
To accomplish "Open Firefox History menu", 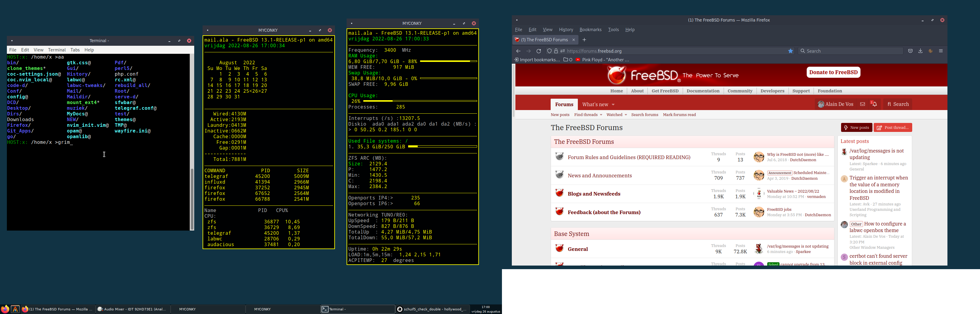I will 566,30.
